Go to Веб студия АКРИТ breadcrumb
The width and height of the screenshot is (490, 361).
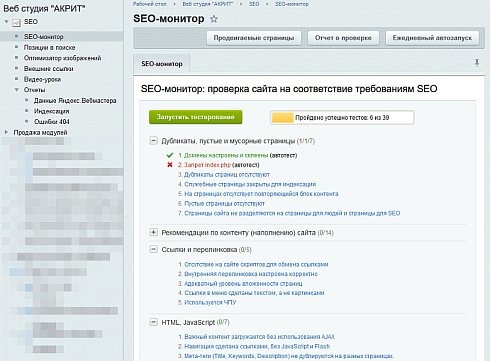point(208,4)
